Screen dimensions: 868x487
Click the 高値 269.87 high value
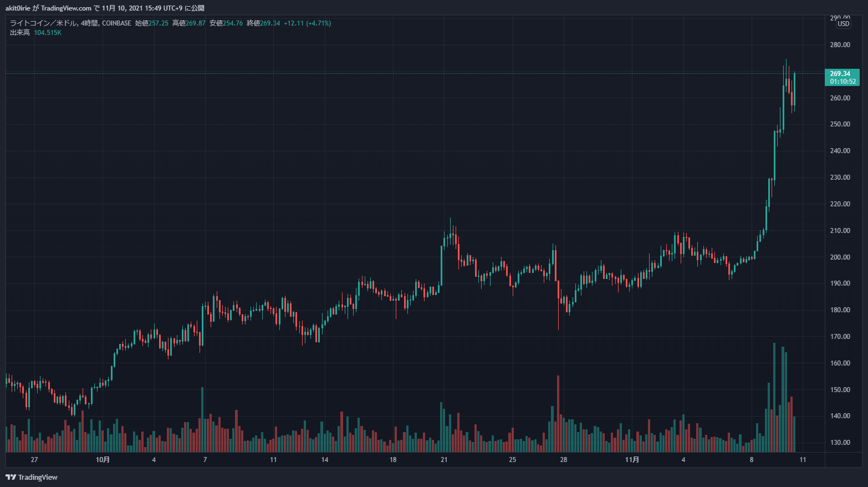click(x=188, y=23)
